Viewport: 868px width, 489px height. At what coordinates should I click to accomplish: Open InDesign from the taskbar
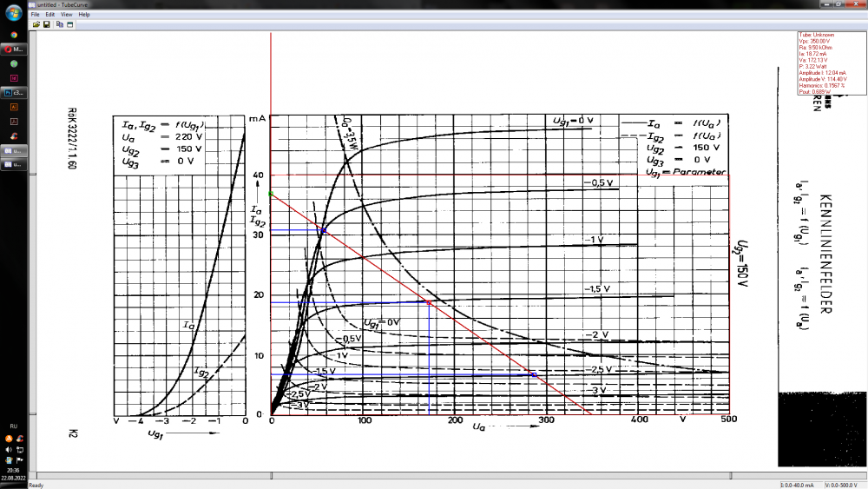(x=14, y=77)
